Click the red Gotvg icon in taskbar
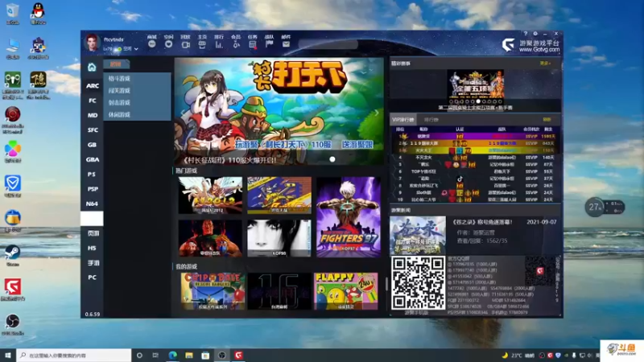Screen dimensions: 644x362 click(x=238, y=355)
